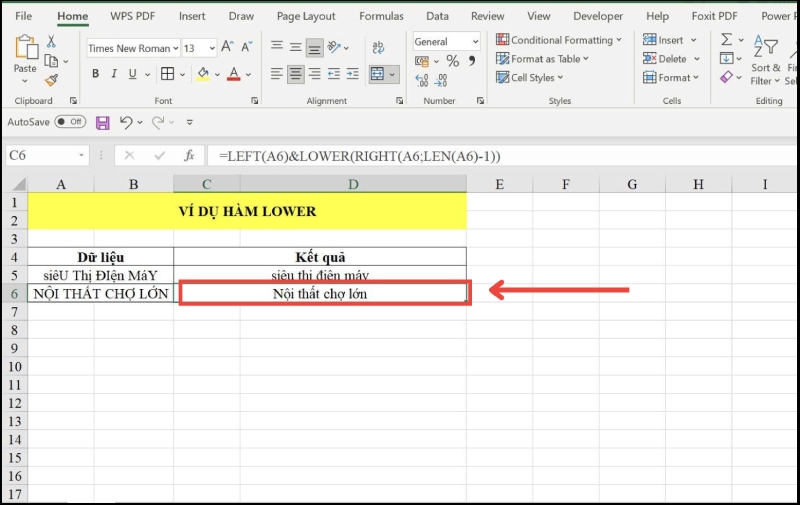The height and width of the screenshot is (505, 800).
Task: Click the Redo arrow
Action: click(158, 122)
